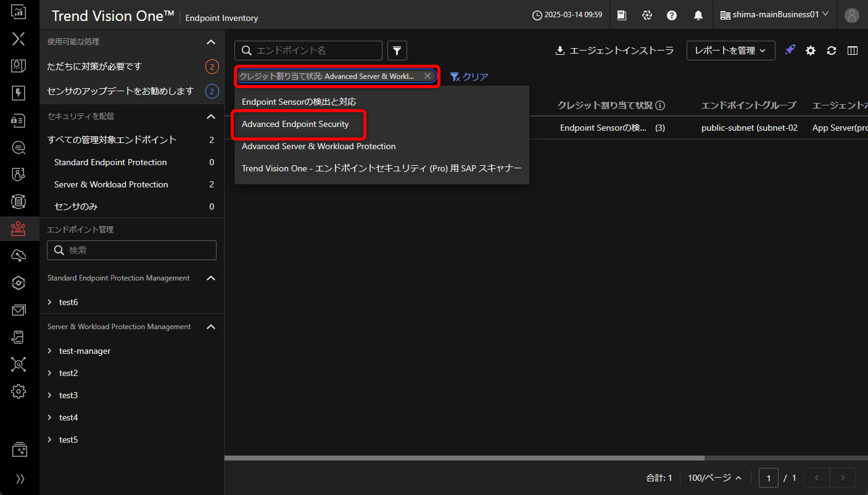Select the test3 tree item

[x=68, y=395]
